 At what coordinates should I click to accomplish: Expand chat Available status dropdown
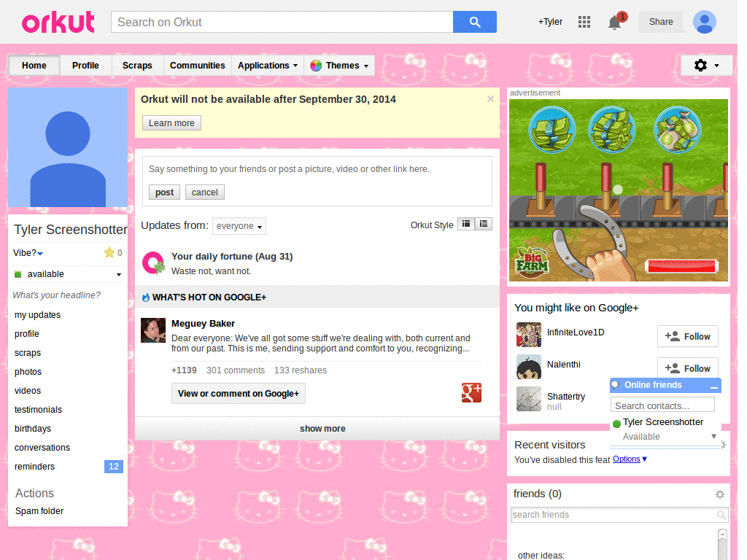[x=713, y=436]
